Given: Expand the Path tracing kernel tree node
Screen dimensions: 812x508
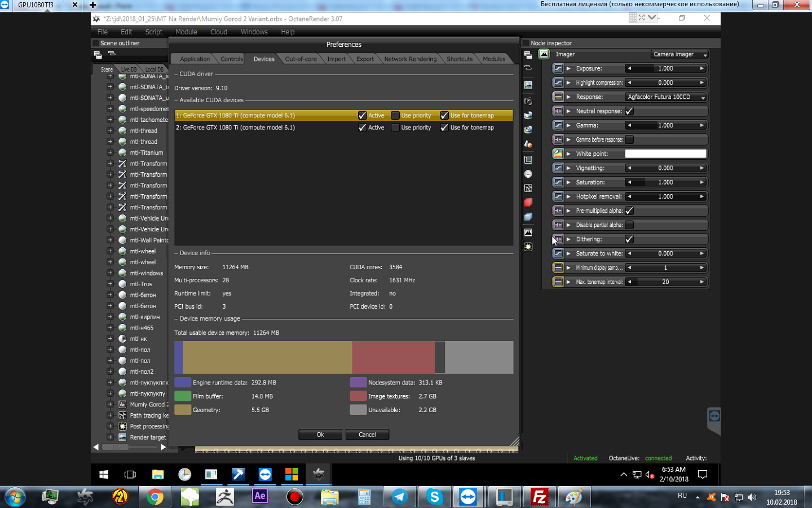Looking at the screenshot, I should (110, 415).
